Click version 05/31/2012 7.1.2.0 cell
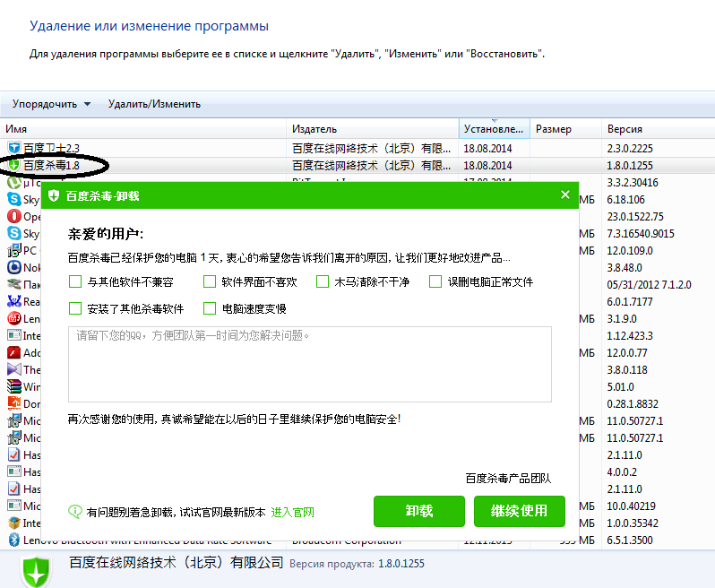 tap(649, 285)
